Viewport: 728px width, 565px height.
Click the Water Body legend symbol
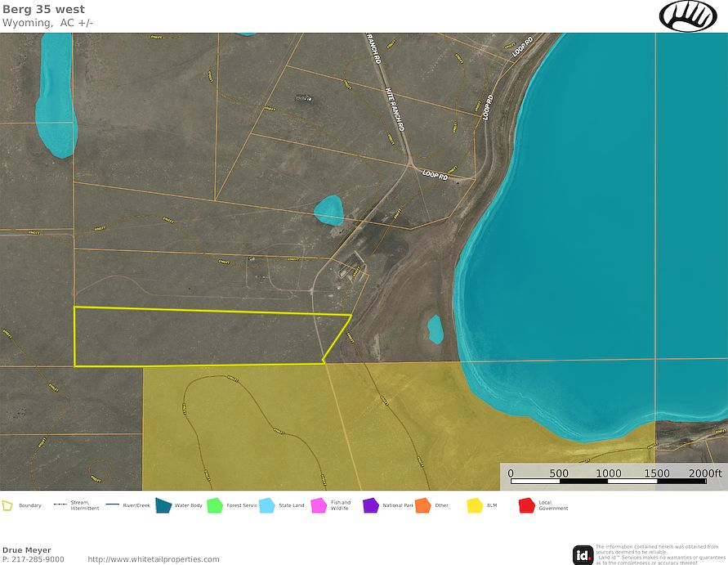click(x=163, y=504)
